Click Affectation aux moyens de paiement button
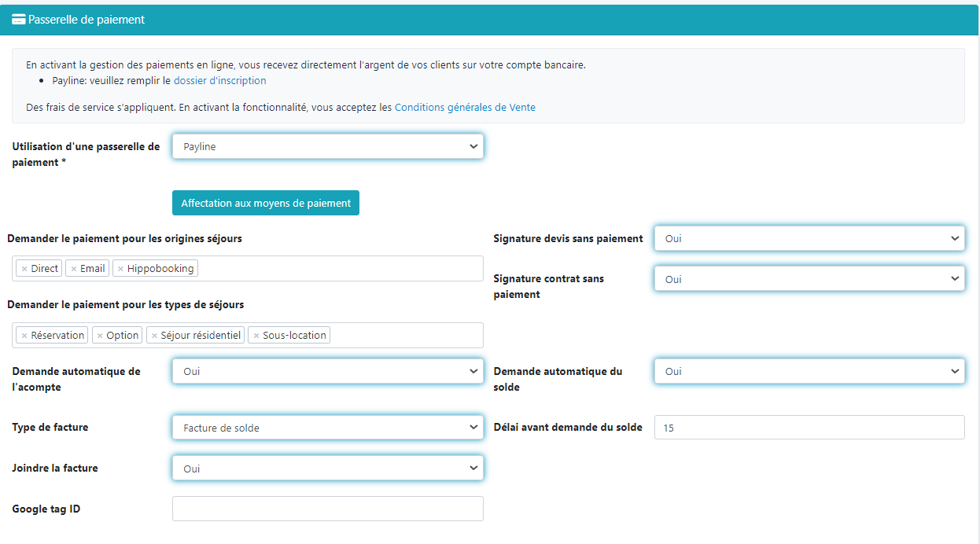Image resolution: width=980 pixels, height=544 pixels. (x=266, y=203)
